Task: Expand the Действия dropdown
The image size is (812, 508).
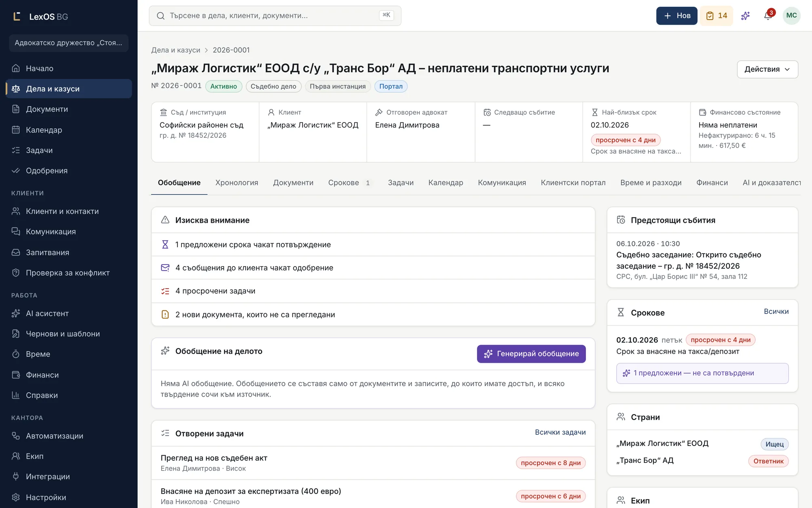Action: click(x=767, y=69)
